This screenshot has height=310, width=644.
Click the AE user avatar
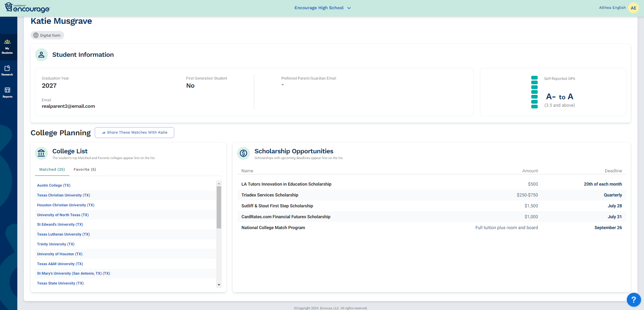[x=633, y=8]
